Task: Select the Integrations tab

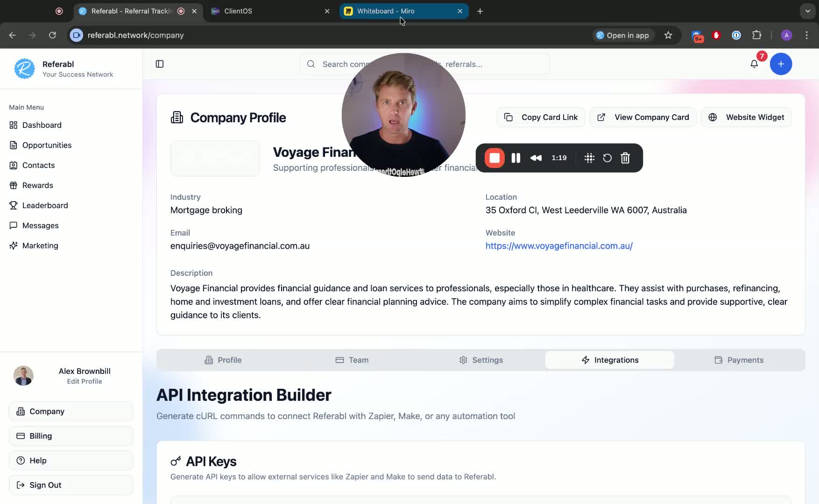Action: 610,360
